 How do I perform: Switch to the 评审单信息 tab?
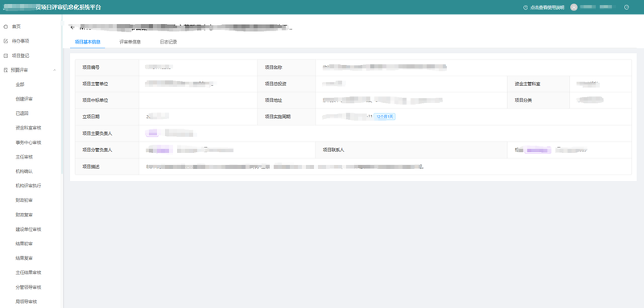pos(130,42)
